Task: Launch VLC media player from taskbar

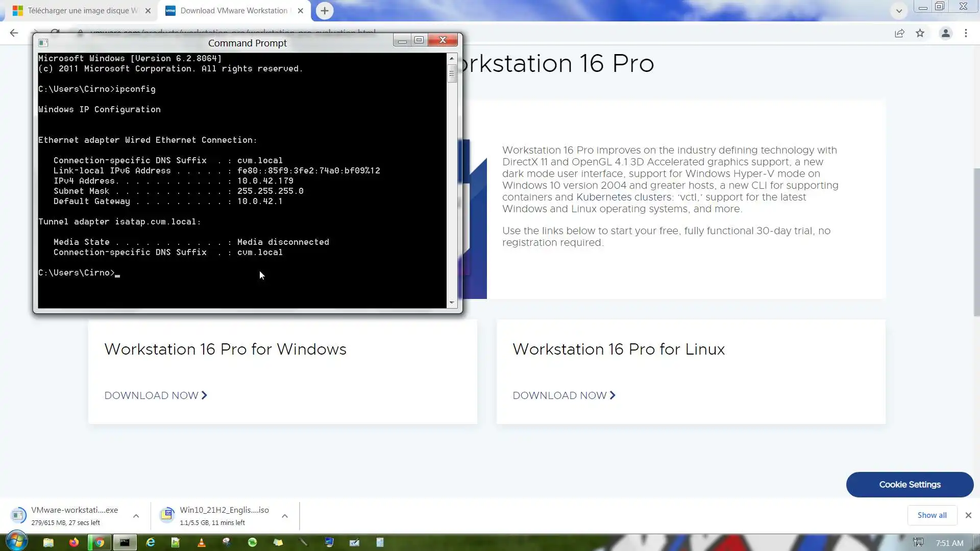Action: pos(201,542)
